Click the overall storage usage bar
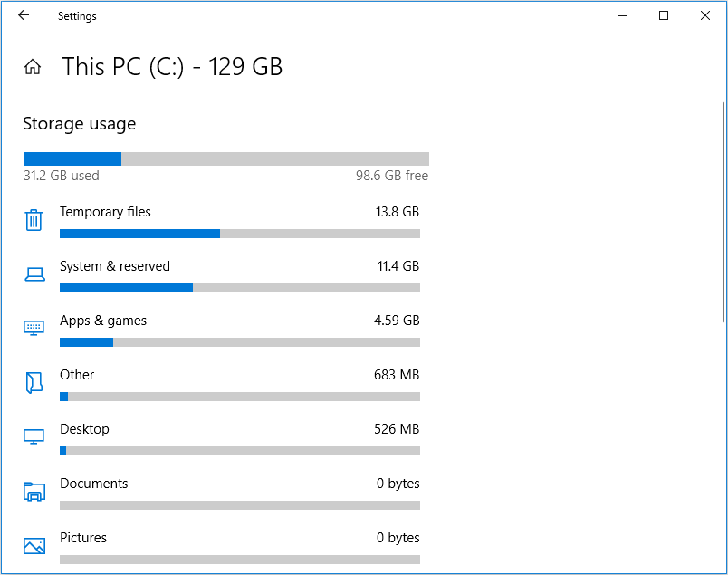 coord(226,158)
